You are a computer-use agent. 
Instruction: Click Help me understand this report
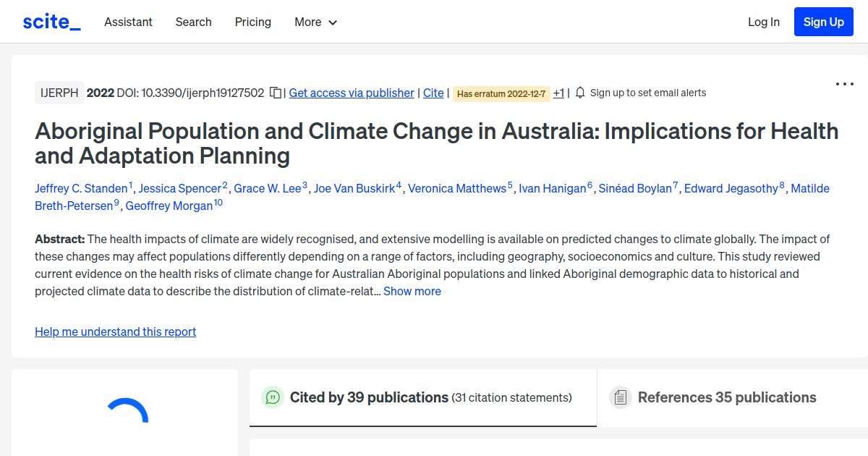click(x=115, y=332)
